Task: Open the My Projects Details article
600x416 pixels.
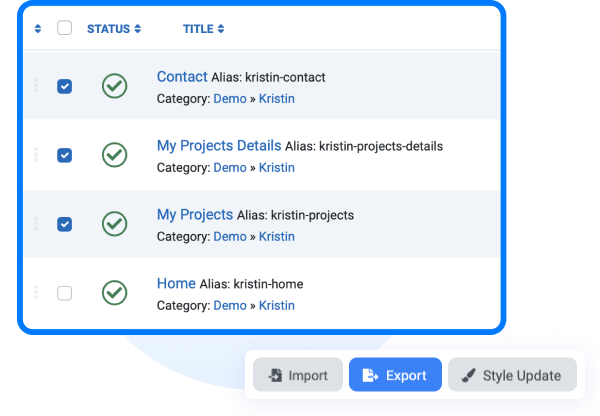Action: coord(219,146)
